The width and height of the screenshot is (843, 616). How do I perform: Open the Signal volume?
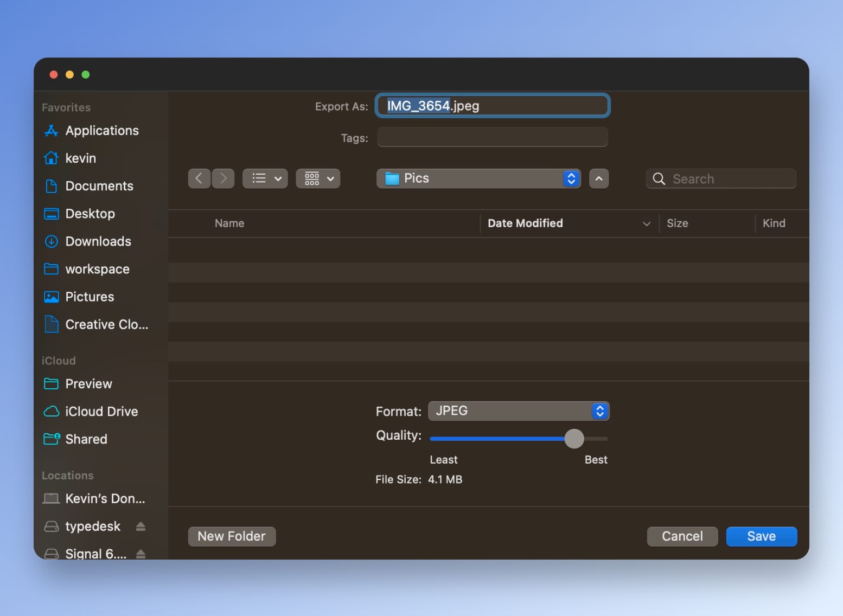85,554
